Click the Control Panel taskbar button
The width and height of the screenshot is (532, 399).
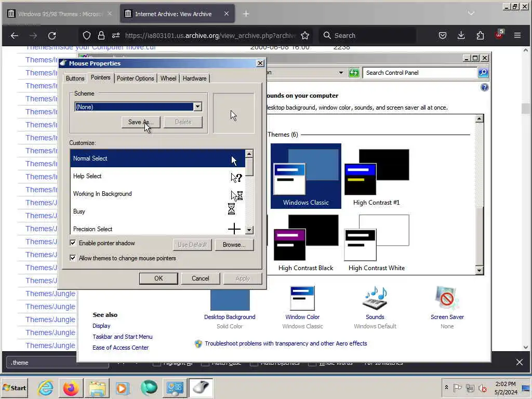tap(175, 388)
